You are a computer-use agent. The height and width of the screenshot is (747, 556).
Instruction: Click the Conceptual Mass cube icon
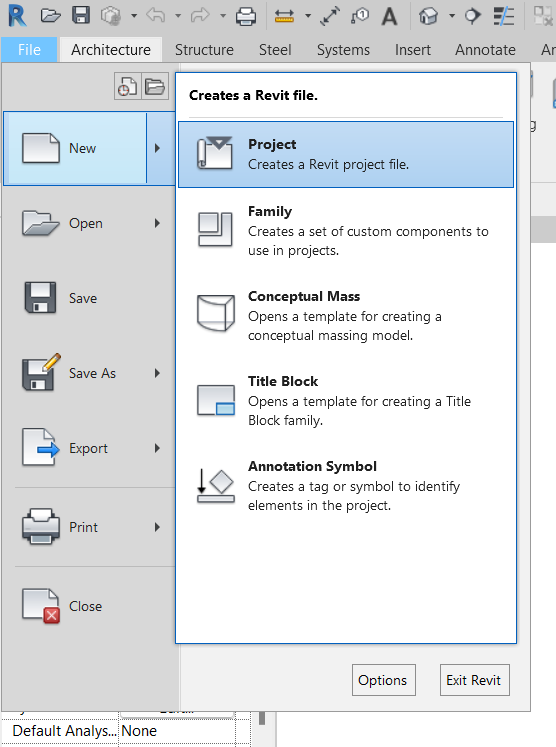[x=216, y=313]
